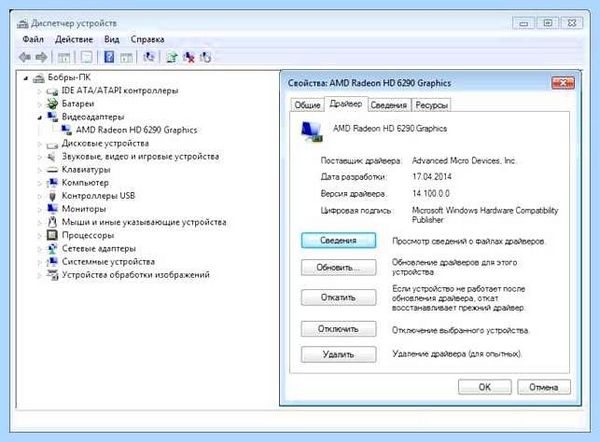Select the Драйвер tab

tap(346, 104)
